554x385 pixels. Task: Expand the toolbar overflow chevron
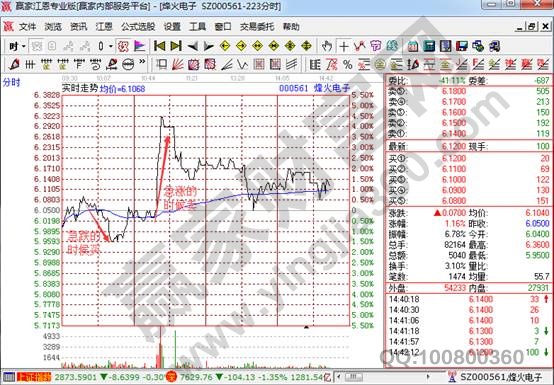tap(142, 62)
